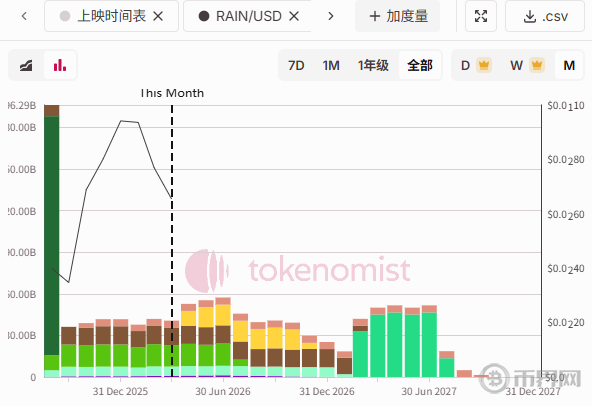
Task: Switch to monthly M granularity
Action: pos(569,66)
